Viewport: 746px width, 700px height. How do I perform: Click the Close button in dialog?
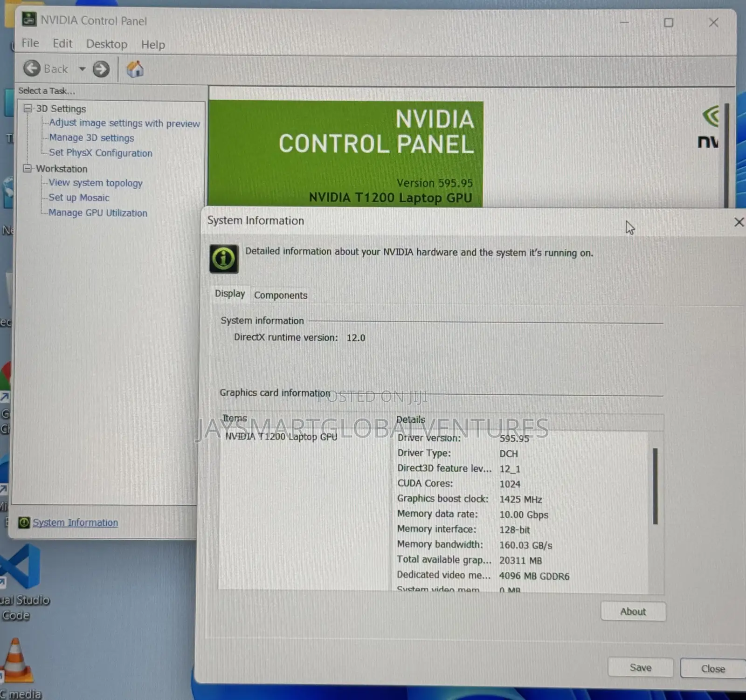(713, 669)
